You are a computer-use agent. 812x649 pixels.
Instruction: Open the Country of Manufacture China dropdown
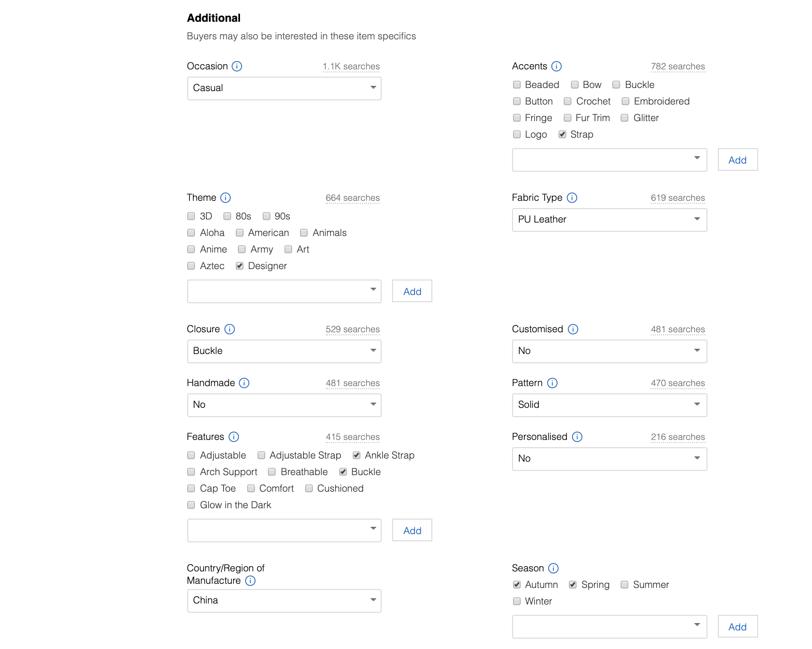[x=284, y=601]
